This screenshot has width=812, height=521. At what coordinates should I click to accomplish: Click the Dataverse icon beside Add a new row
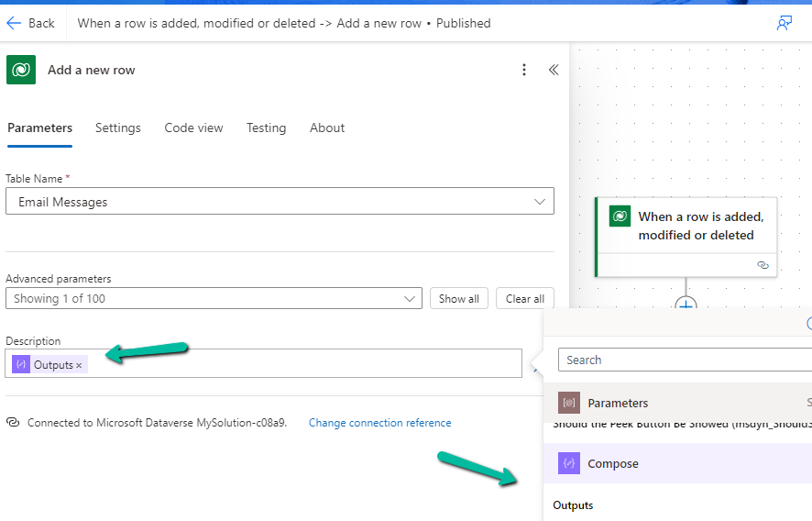[21, 70]
